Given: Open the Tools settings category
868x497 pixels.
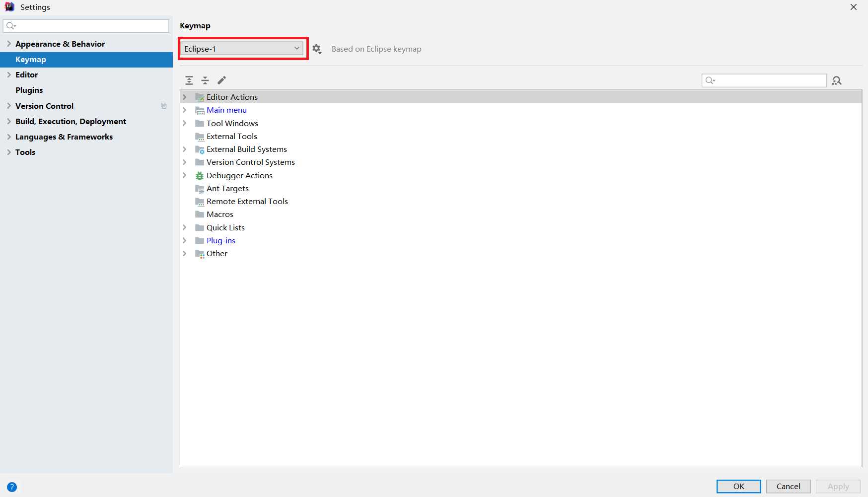Looking at the screenshot, I should coord(25,152).
